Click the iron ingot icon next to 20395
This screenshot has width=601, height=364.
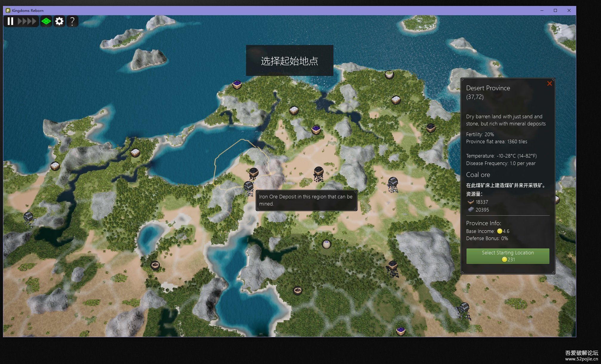pos(471,209)
